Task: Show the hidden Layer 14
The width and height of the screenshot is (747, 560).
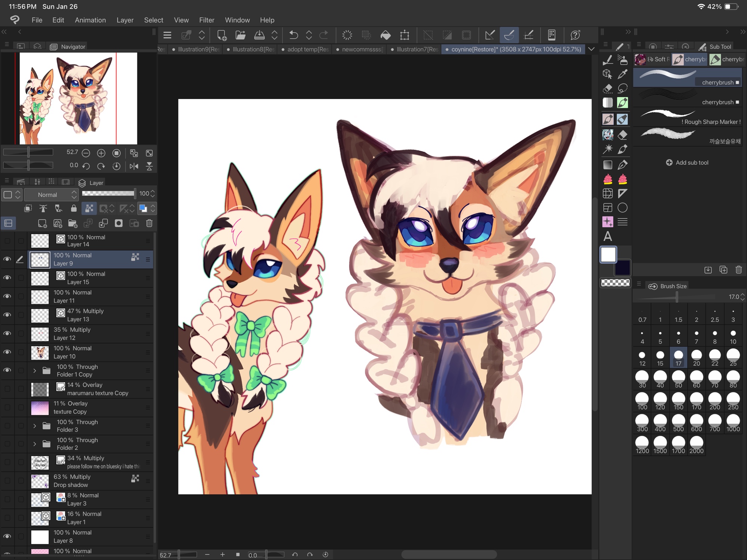Action: pos(7,241)
